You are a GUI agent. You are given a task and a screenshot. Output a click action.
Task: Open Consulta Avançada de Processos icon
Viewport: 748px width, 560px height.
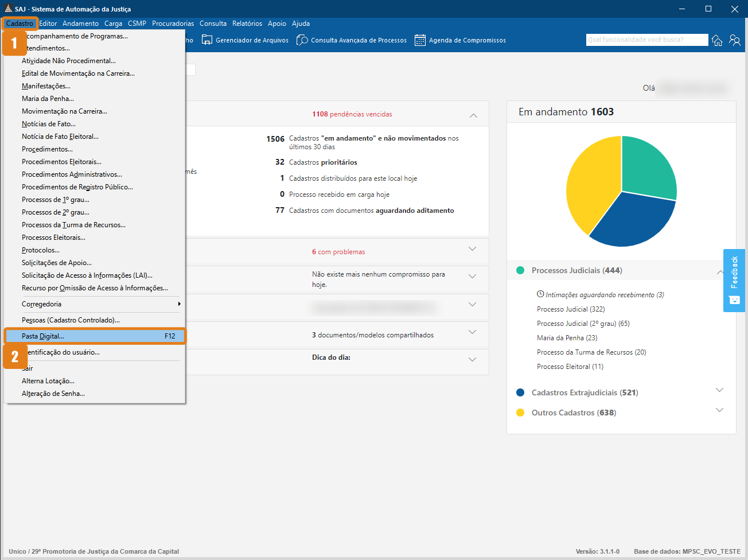click(302, 40)
